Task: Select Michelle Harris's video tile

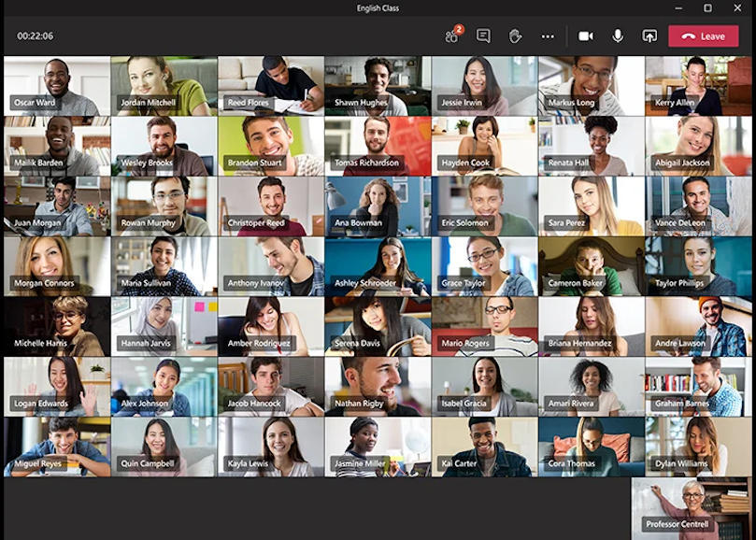Action: click(57, 327)
